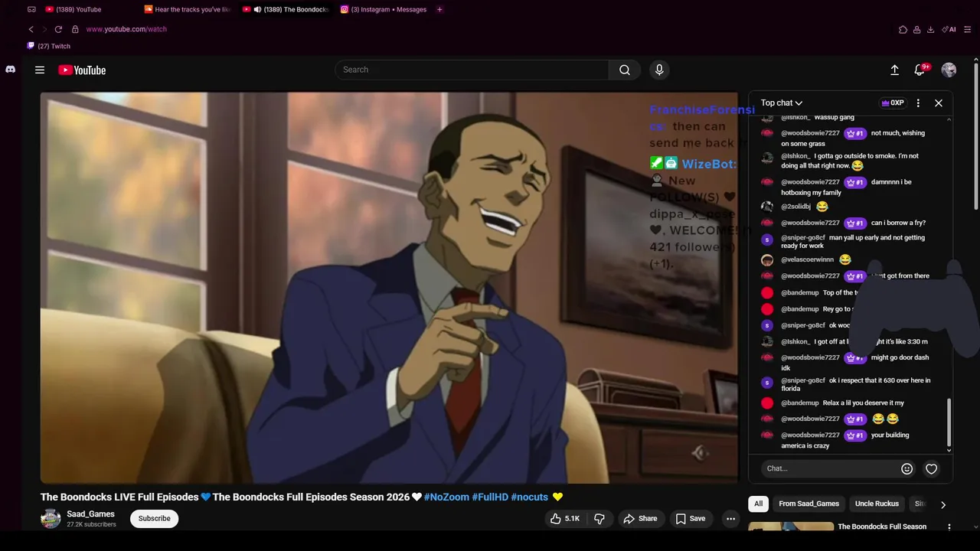Go back using the browser back arrow
Viewport: 980px width, 551px height.
tap(31, 29)
